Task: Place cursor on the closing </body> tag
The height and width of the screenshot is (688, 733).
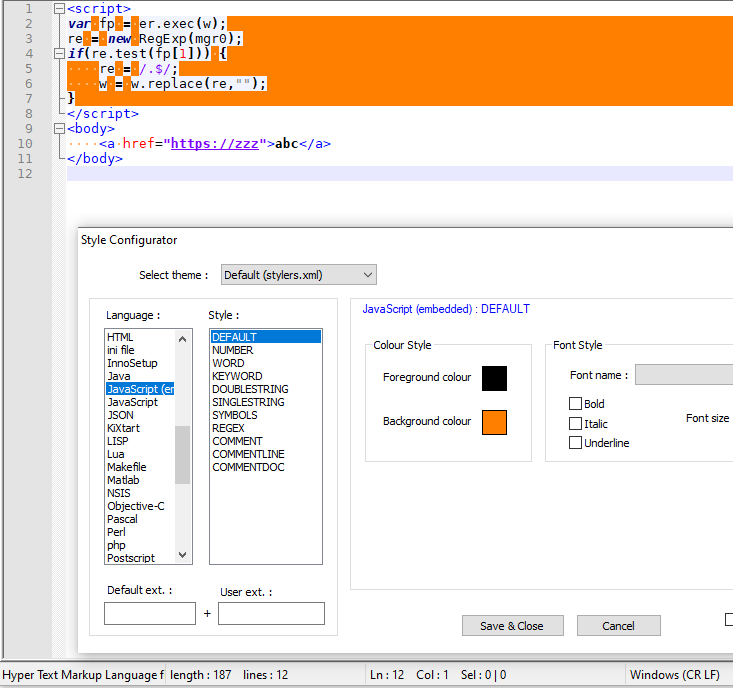Action: (x=95, y=159)
